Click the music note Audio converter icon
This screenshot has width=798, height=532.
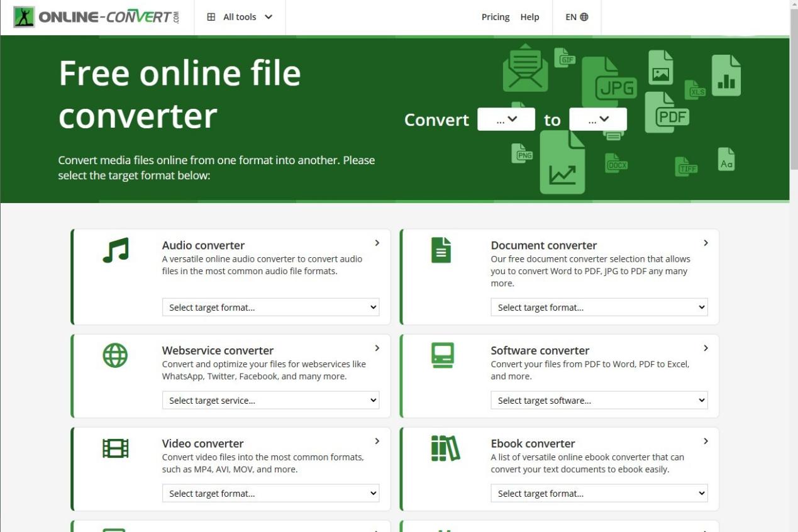(x=115, y=250)
